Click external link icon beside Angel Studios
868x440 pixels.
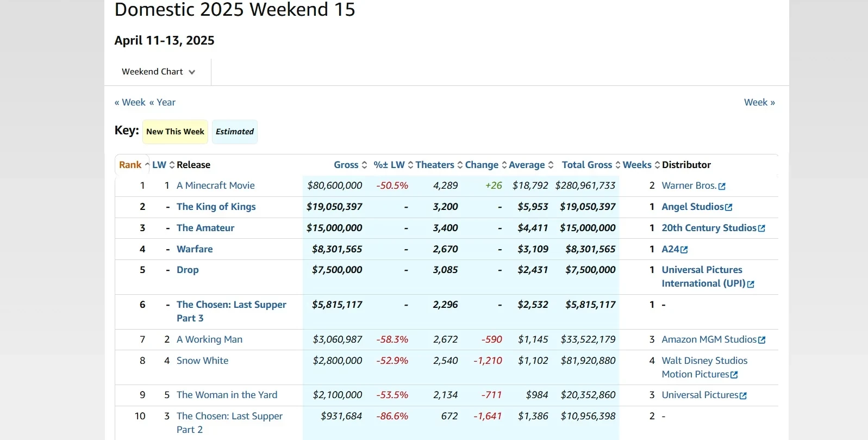[x=729, y=207]
